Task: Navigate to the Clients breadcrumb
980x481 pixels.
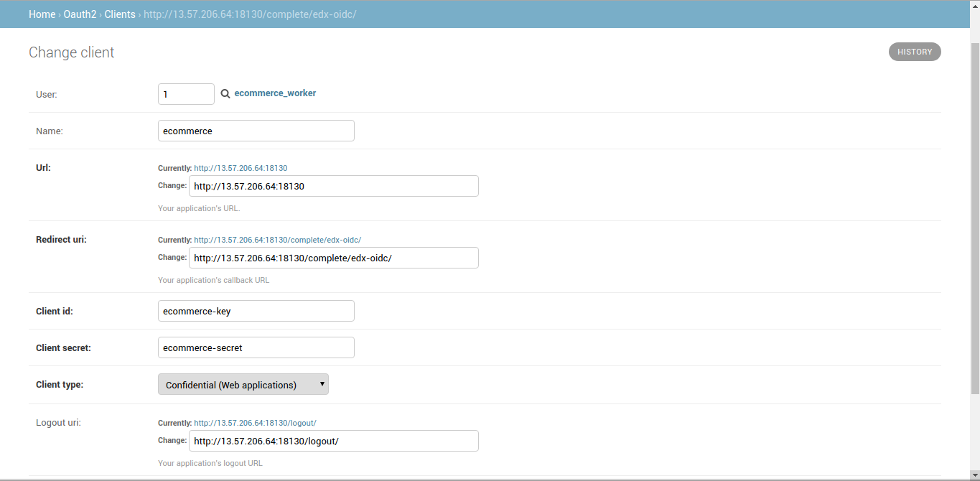Action: coord(120,14)
